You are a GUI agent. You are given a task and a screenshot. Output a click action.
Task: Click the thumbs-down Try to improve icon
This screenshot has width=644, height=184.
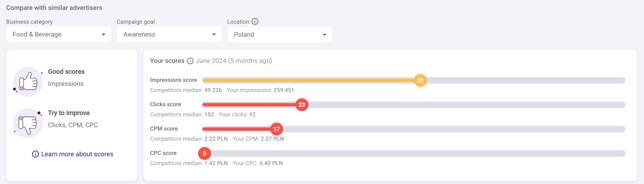pos(28,123)
